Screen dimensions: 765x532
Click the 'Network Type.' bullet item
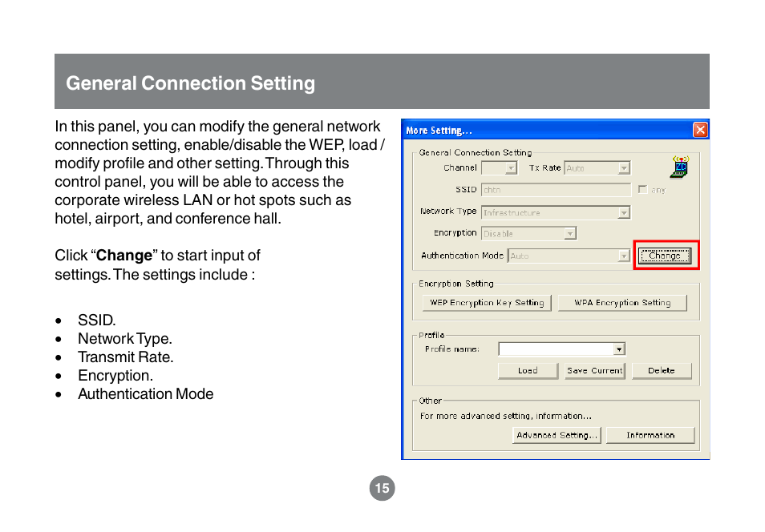tap(125, 338)
